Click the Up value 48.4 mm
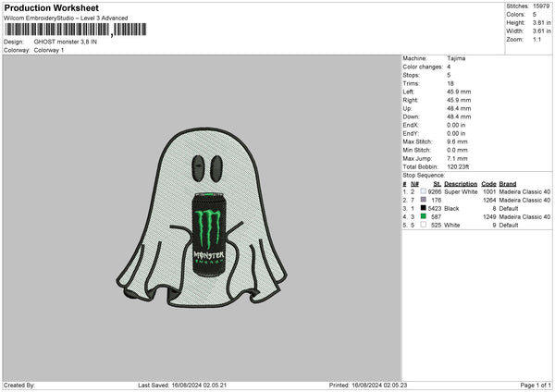Image resolution: width=555 pixels, height=392 pixels. (459, 108)
